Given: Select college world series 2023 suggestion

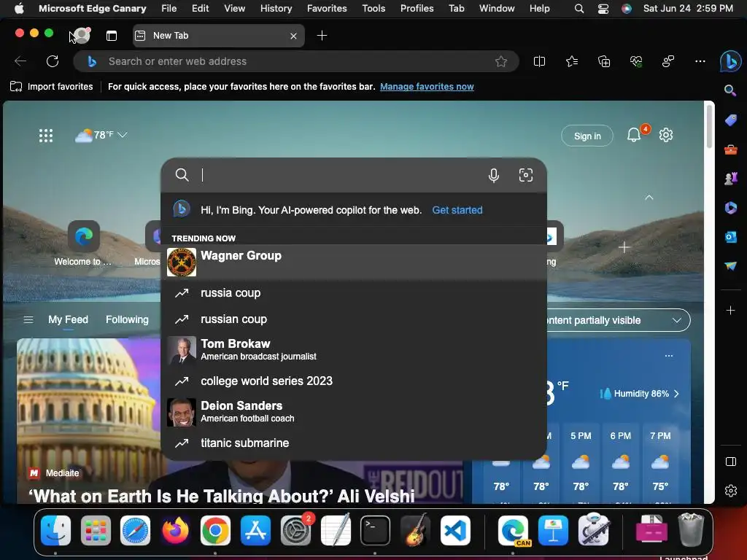Looking at the screenshot, I should click(x=354, y=381).
